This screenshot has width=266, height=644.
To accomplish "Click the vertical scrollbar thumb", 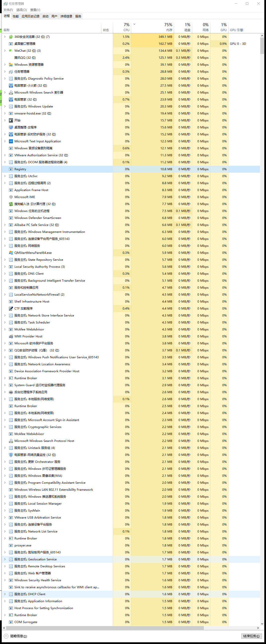I will (262, 46).
